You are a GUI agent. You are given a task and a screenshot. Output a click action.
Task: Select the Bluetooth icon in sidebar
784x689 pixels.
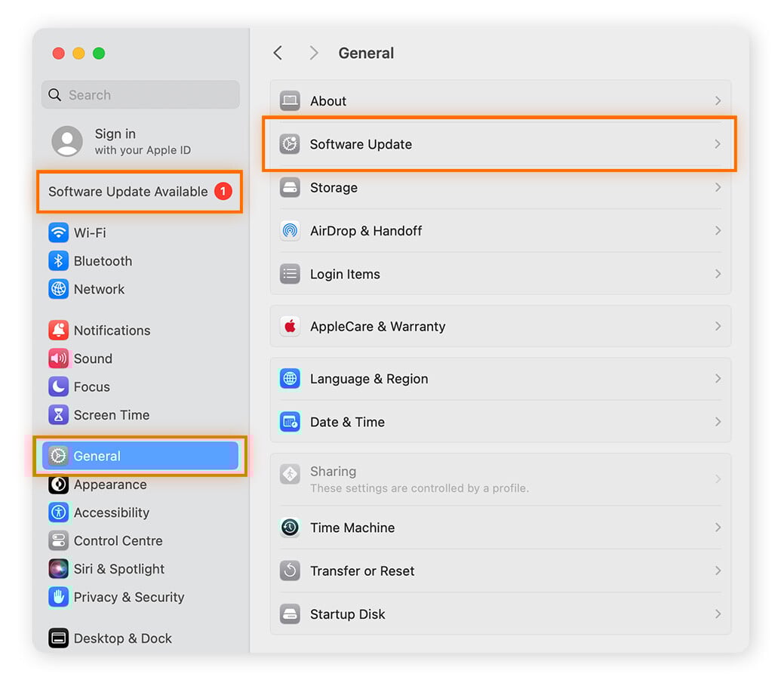pyautogui.click(x=58, y=261)
